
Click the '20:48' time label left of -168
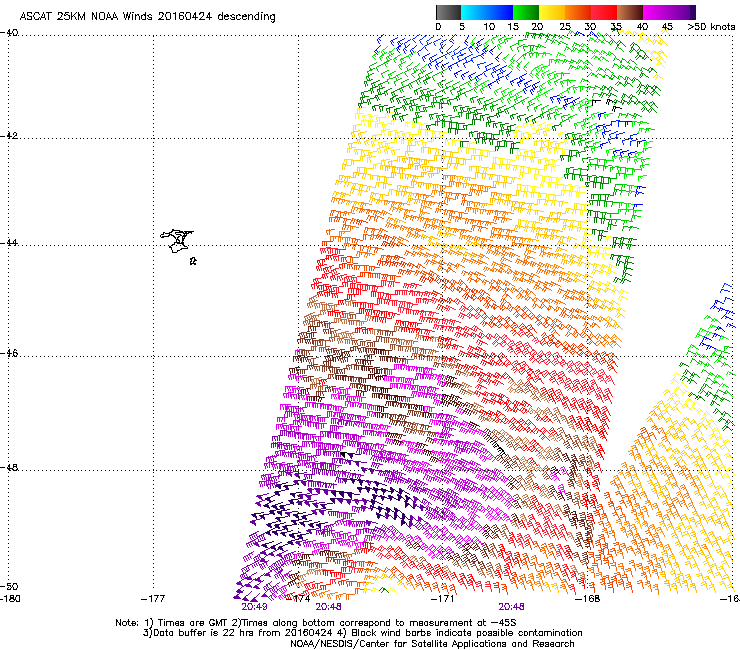[x=512, y=607]
